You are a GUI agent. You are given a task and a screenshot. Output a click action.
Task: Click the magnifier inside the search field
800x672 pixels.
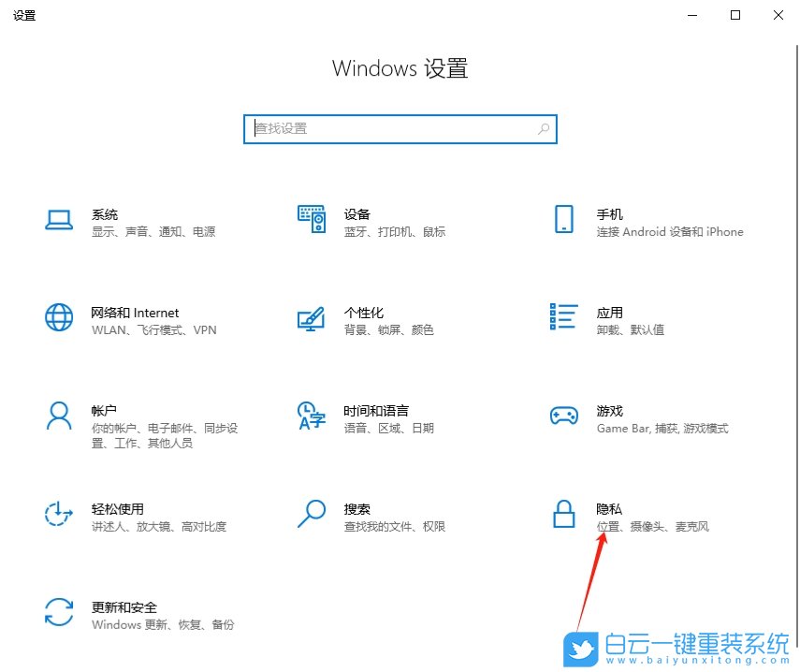543,128
